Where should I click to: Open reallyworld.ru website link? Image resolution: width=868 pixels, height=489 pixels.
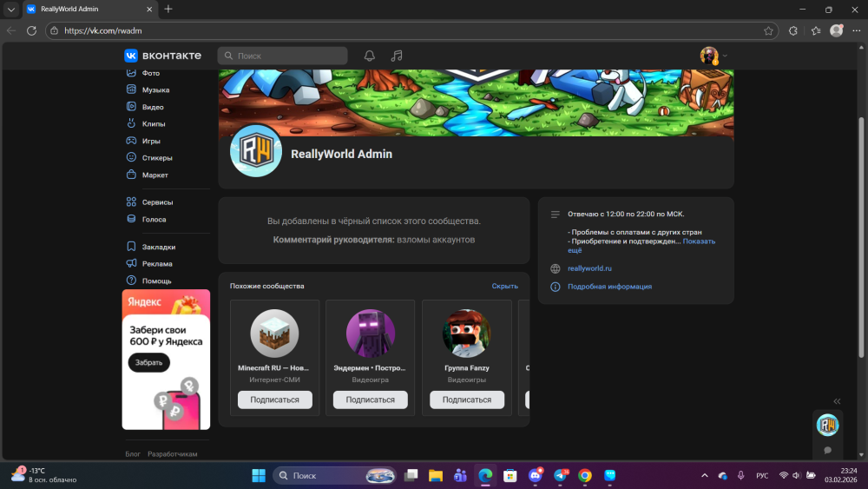point(589,268)
